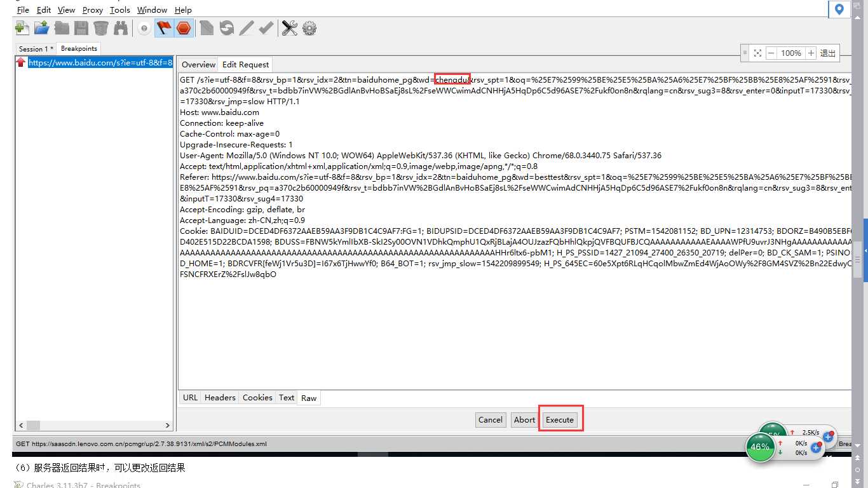Image resolution: width=868 pixels, height=488 pixels.
Task: Click the Compose page icon in toolbar
Action: click(207, 28)
